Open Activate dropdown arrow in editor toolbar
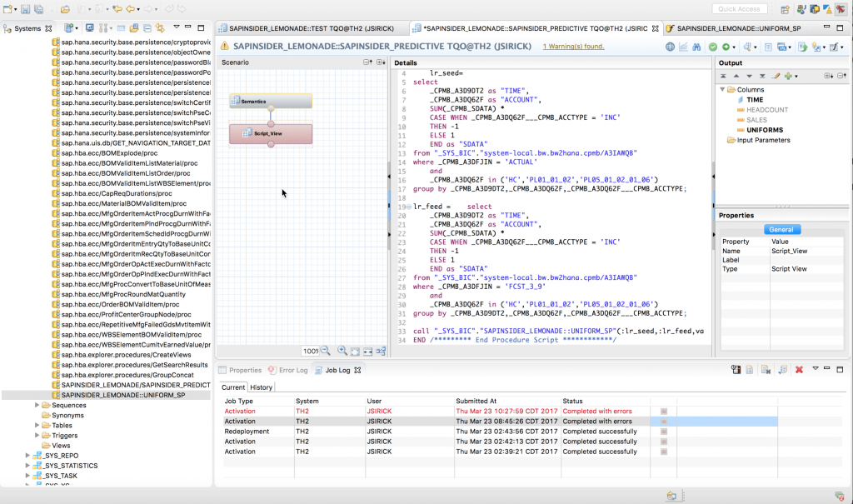 click(733, 47)
